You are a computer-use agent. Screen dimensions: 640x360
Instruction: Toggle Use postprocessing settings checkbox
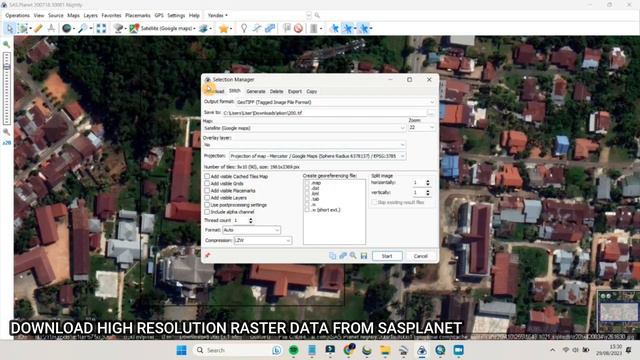pos(207,205)
